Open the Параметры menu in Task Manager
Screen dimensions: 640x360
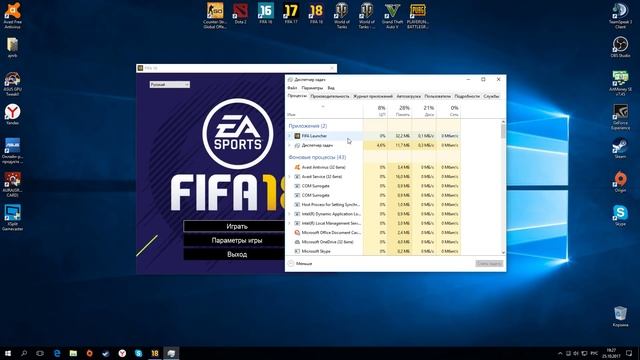click(x=312, y=88)
